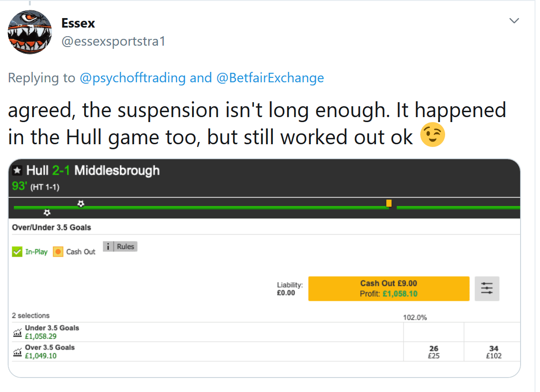The height and width of the screenshot is (392, 540).
Task: Toggle the In-Play green checkbox
Action: click(17, 252)
